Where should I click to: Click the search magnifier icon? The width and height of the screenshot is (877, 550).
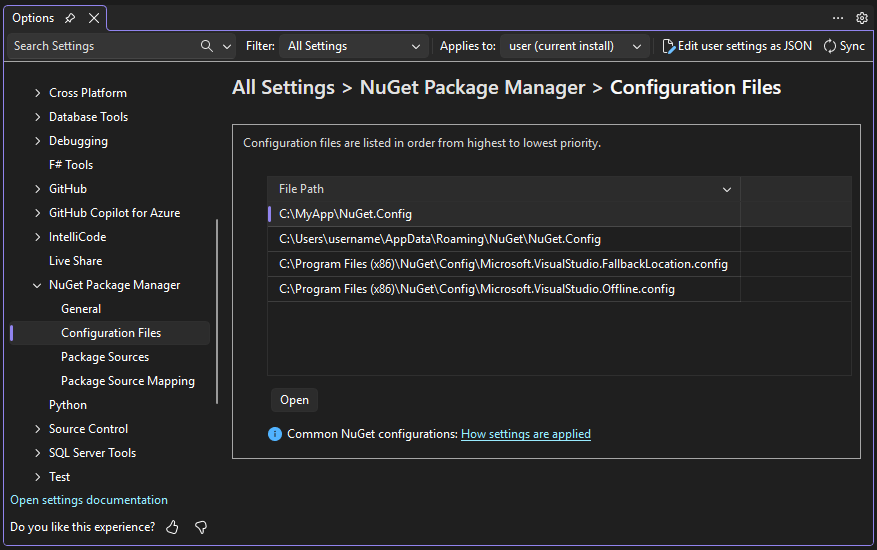coord(206,46)
